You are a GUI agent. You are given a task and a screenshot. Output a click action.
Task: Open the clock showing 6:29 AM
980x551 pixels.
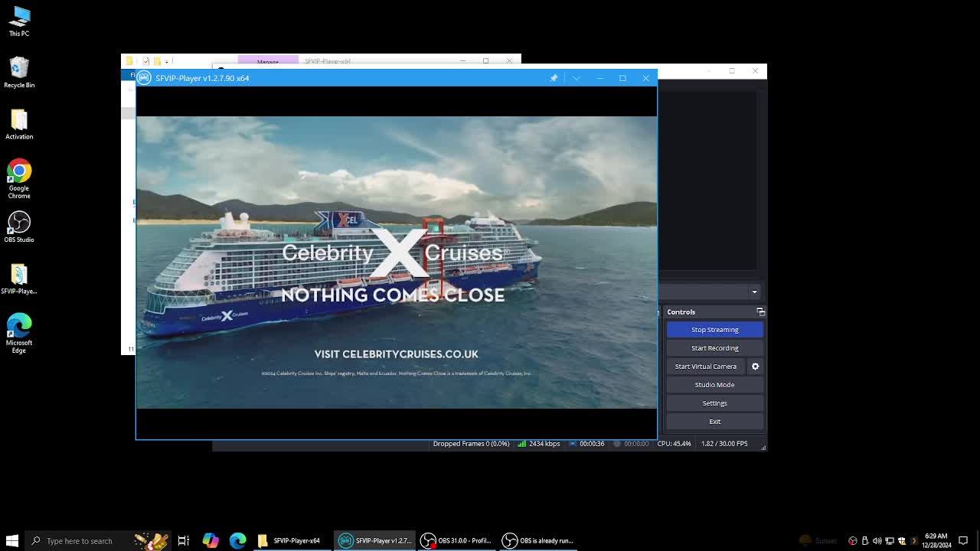[x=936, y=540]
